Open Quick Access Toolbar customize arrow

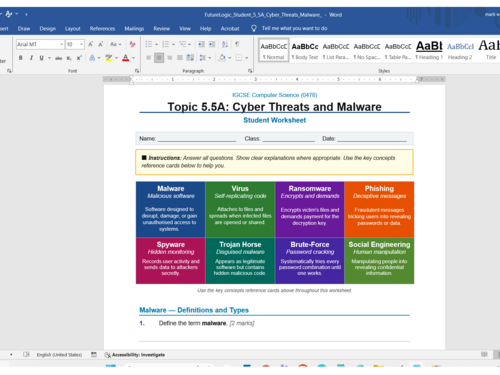[26, 14]
